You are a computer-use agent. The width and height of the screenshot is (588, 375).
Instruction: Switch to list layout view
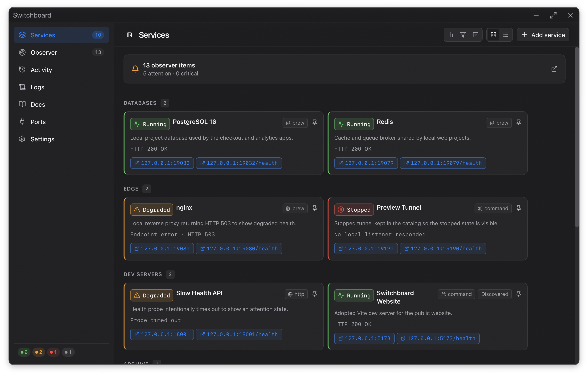pos(506,35)
